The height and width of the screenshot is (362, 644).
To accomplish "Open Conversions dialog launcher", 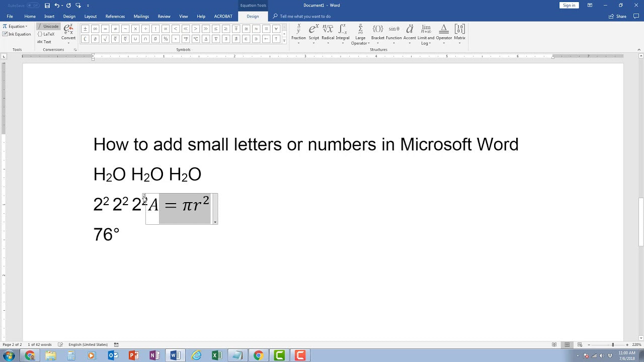I will tap(75, 50).
